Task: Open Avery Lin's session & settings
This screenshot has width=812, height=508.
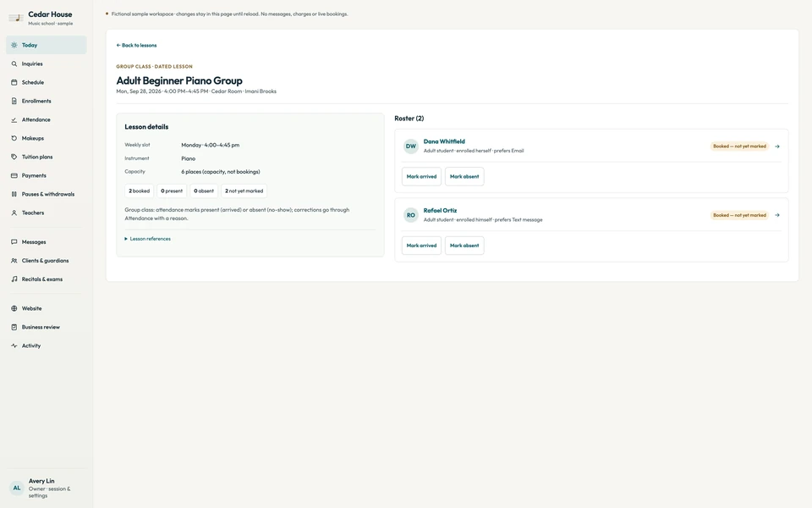Action: click(x=46, y=488)
